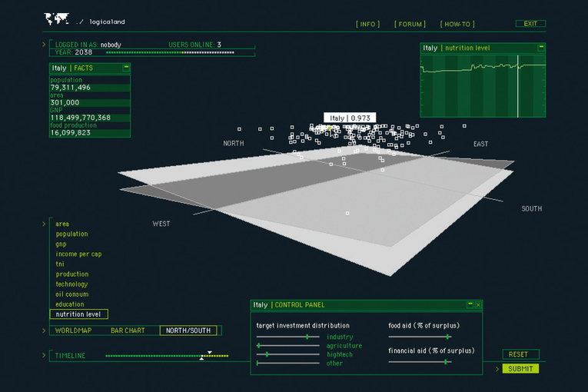Choose income per cap indicator
Image resolution: width=588 pixels, height=392 pixels.
78,254
